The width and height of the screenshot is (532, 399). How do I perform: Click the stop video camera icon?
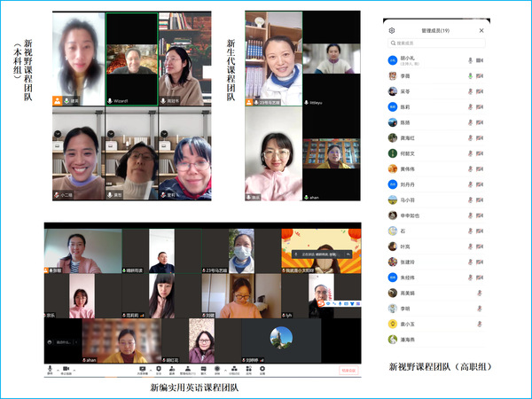tap(66, 368)
